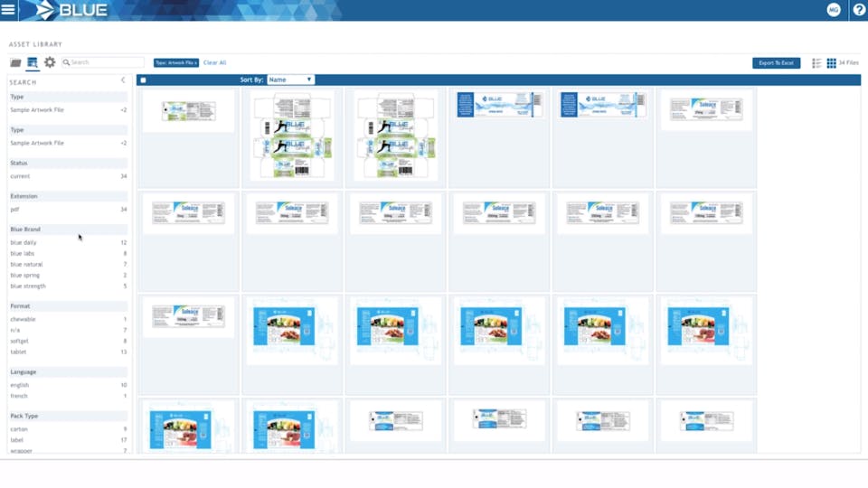Switch to grid view layout

pos(832,63)
